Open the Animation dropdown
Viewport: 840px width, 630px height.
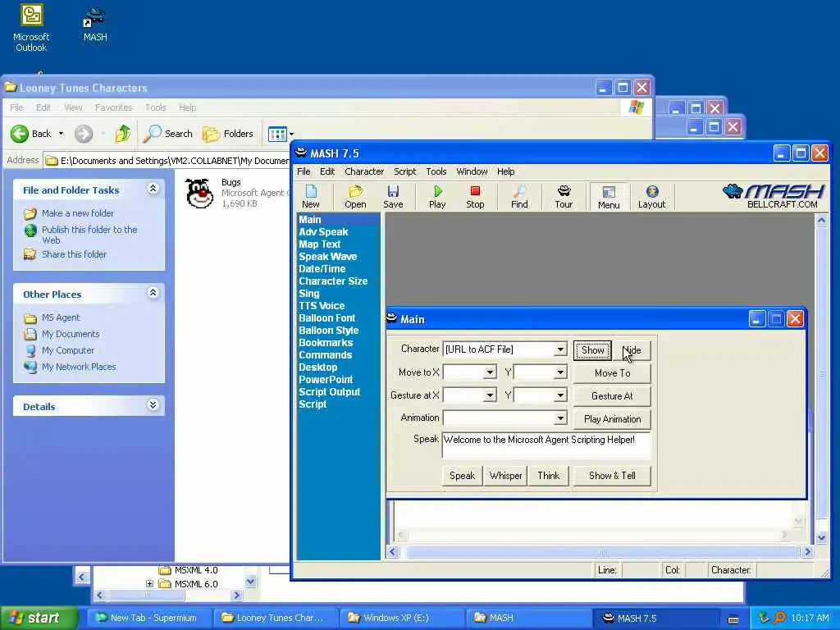click(559, 418)
